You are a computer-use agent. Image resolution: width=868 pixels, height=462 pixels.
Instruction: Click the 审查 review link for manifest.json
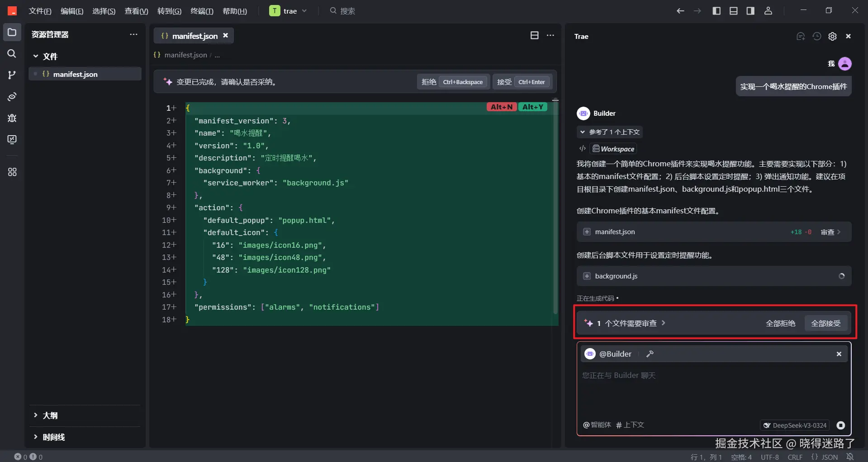coord(830,232)
